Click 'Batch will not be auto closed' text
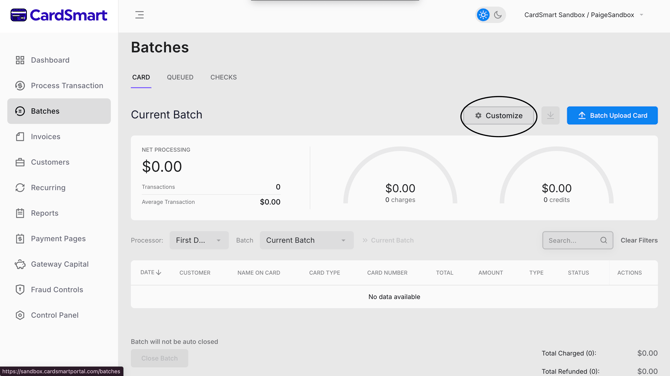The width and height of the screenshot is (670, 376). coord(174,342)
